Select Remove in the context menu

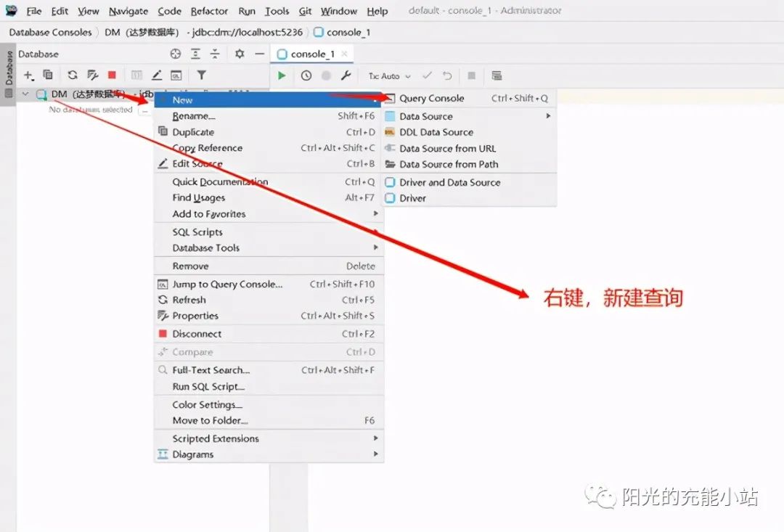coord(269,266)
